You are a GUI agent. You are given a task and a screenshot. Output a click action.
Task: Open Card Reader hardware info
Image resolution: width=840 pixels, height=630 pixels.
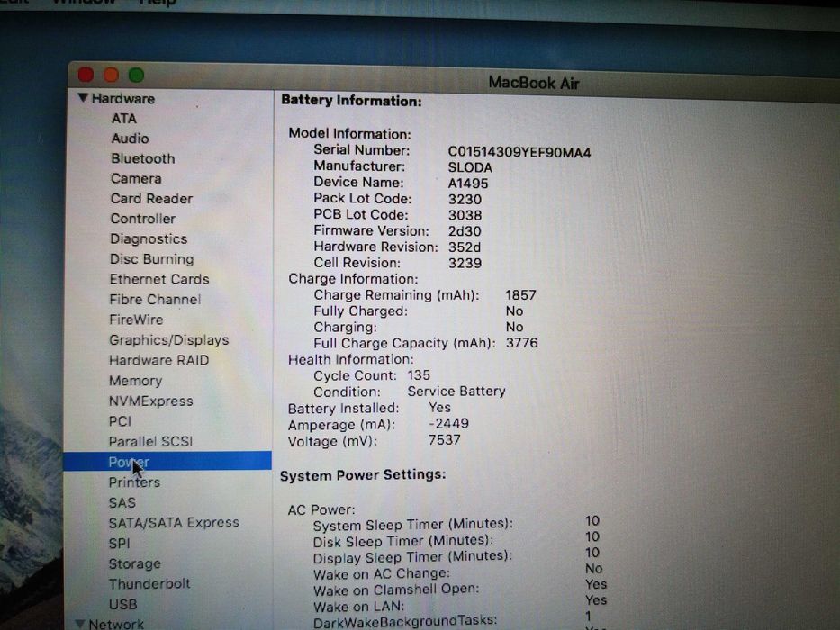151,199
